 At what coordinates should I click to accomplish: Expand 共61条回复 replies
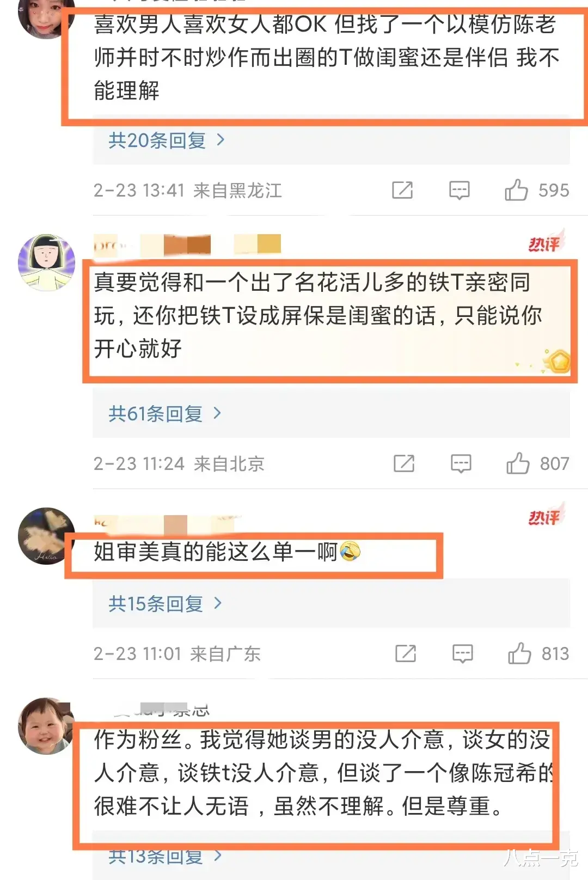pos(165,414)
